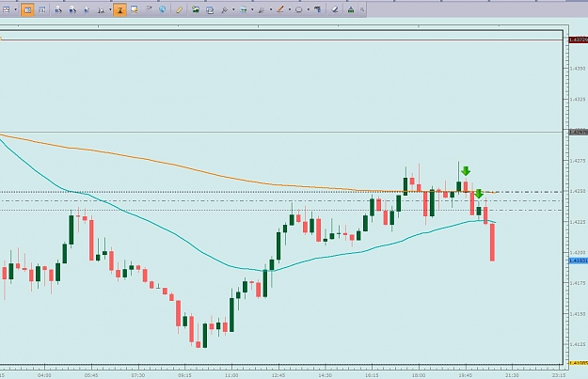Toggle the highlighted hourglass toolbar button
This screenshot has width=588, height=379.
[x=119, y=10]
